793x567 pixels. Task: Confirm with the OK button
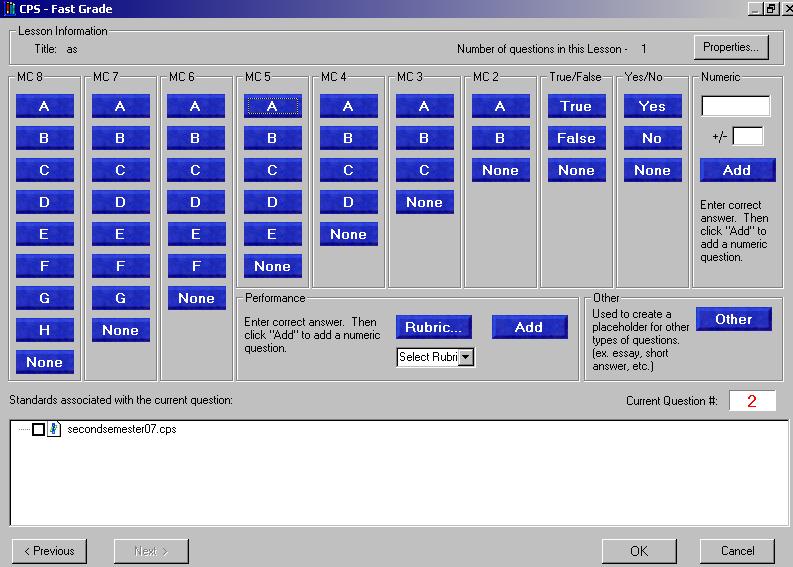pos(639,551)
